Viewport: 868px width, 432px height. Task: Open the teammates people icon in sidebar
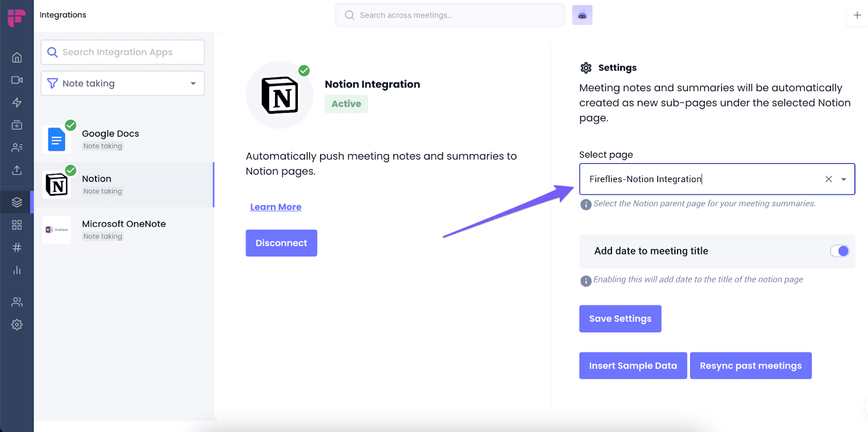tap(17, 302)
